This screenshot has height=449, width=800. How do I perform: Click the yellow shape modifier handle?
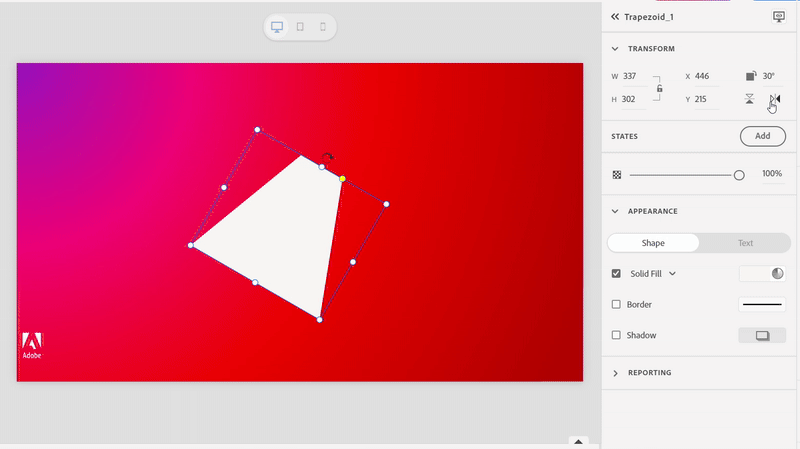(342, 179)
